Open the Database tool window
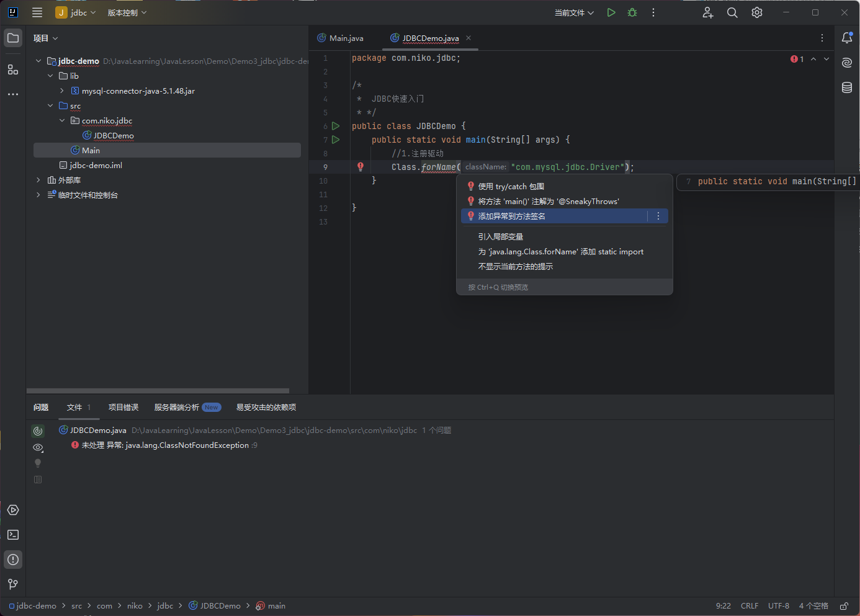The image size is (860, 616). click(847, 87)
